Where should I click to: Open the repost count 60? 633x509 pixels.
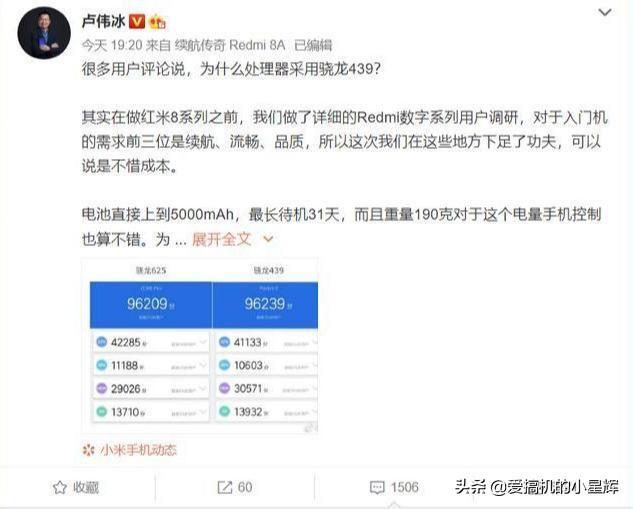245,488
